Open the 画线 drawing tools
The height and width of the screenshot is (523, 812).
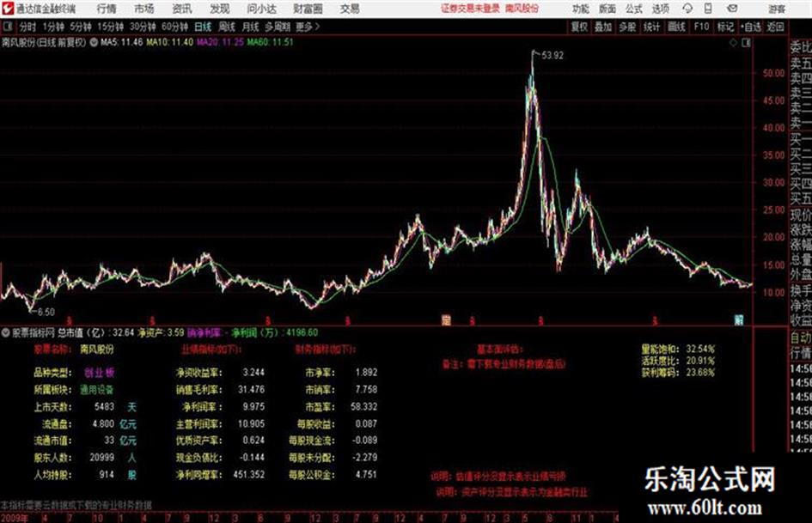point(677,27)
